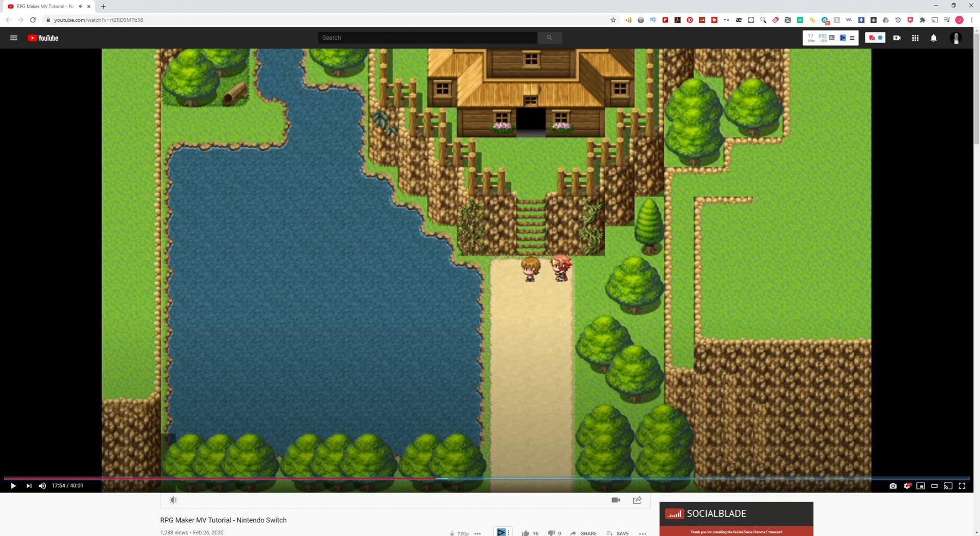This screenshot has width=980, height=536.
Task: Click the address bar URL
Action: 99,20
